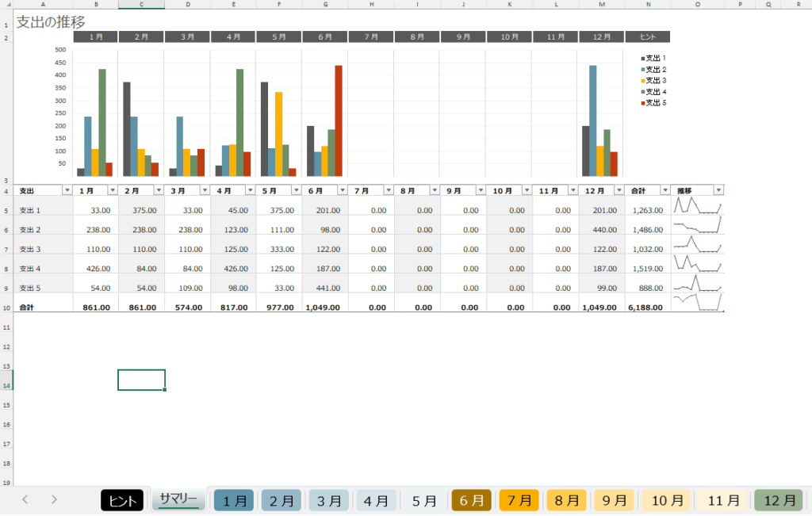Switch to the 12月 sheet tab
The image size is (812, 516).
tap(779, 500)
